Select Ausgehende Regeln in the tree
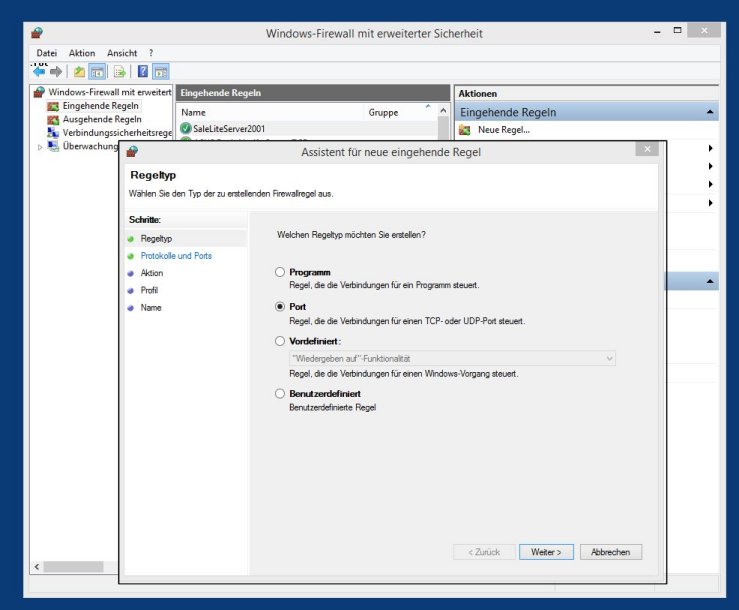Screen dimensions: 739x610 point(101,119)
